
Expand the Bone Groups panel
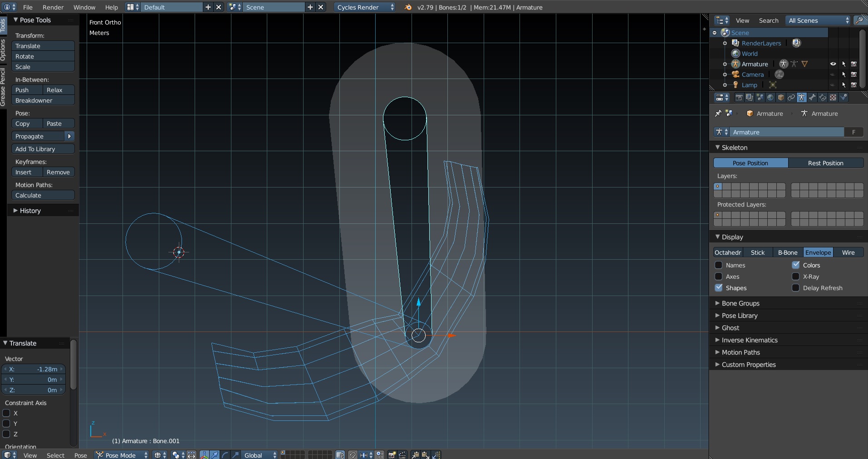pos(741,303)
